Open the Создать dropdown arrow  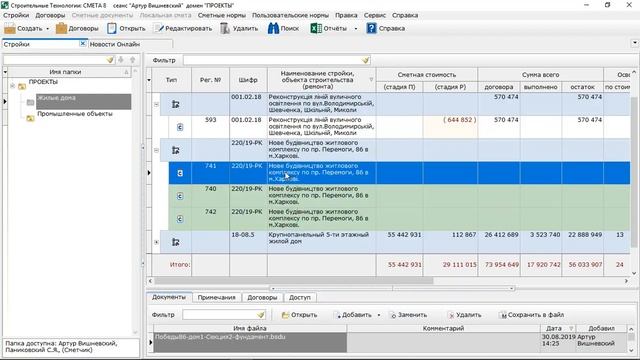[47, 29]
